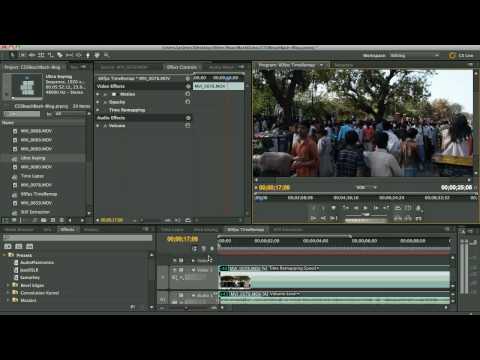Image resolution: width=480 pixels, height=360 pixels.
Task: Create a New Bin in Project panel
Action: (44, 220)
